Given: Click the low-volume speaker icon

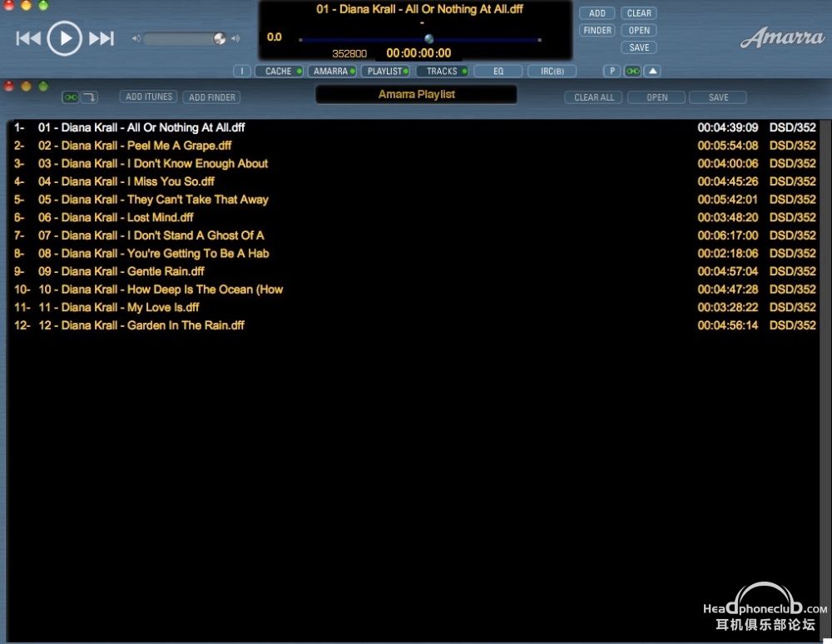Looking at the screenshot, I should (x=136, y=38).
